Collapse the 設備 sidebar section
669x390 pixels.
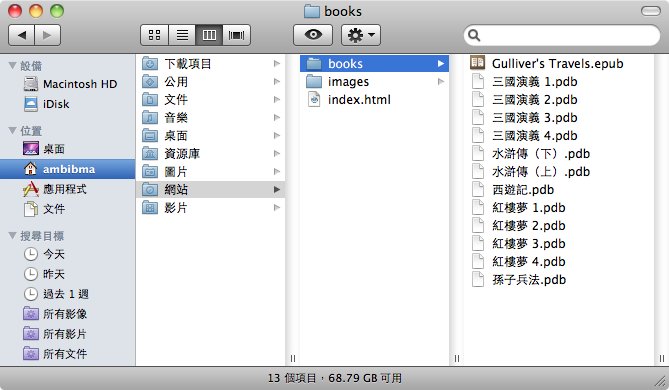pyautogui.click(x=13, y=66)
